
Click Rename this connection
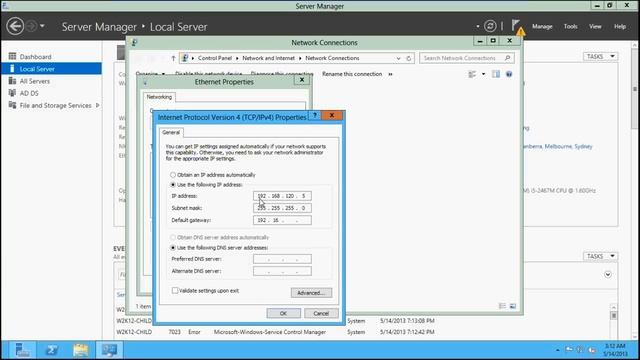click(x=352, y=74)
